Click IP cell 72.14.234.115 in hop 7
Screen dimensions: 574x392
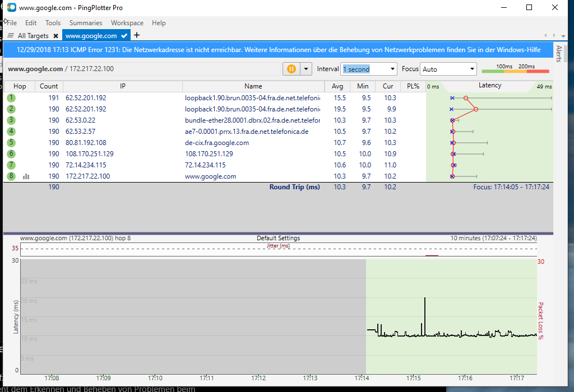86,165
